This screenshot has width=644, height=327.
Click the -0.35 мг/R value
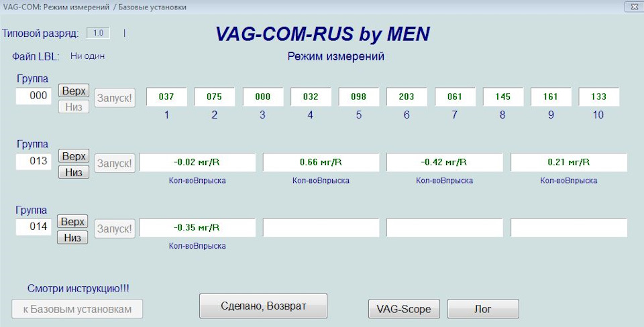pos(197,228)
